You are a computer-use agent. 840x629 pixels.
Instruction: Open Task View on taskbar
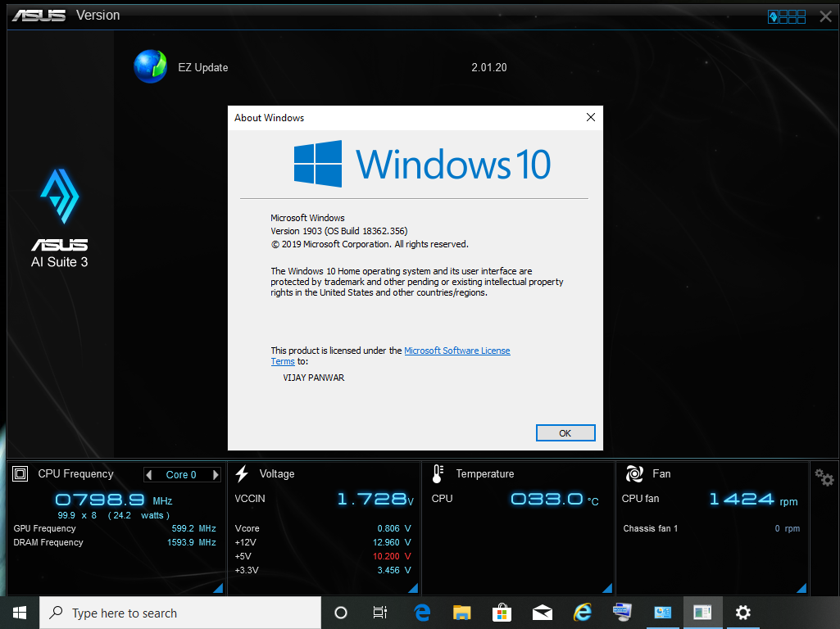(x=379, y=613)
